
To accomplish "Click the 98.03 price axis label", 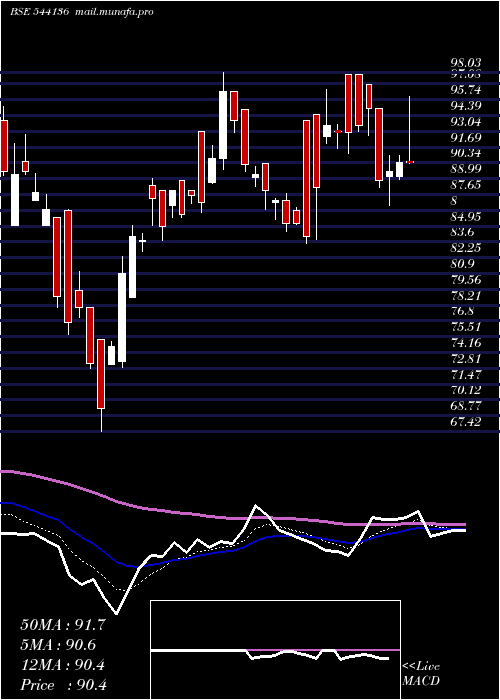I will (x=465, y=64).
